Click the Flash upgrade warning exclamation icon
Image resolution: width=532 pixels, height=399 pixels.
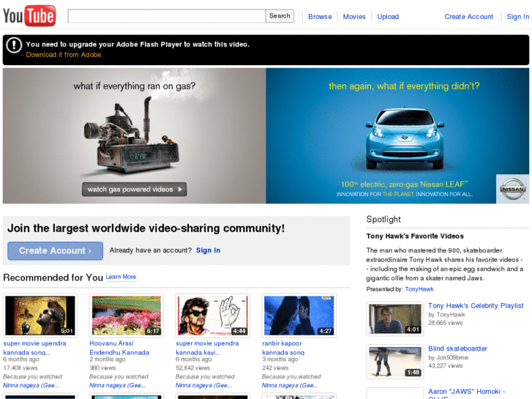tap(14, 45)
